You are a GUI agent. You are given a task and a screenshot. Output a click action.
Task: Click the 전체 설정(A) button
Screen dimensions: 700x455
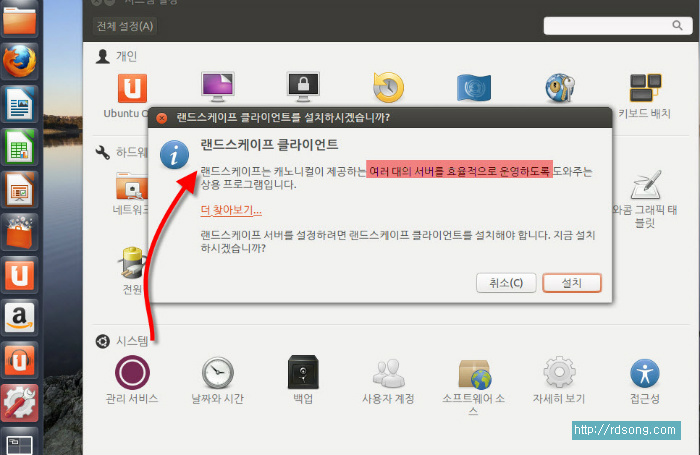coord(125,25)
